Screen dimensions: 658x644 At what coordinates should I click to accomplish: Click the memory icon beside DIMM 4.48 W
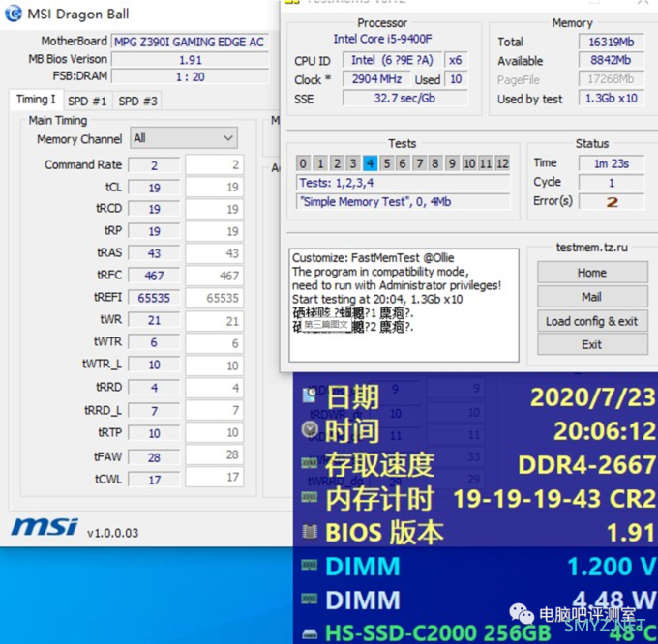pyautogui.click(x=310, y=600)
